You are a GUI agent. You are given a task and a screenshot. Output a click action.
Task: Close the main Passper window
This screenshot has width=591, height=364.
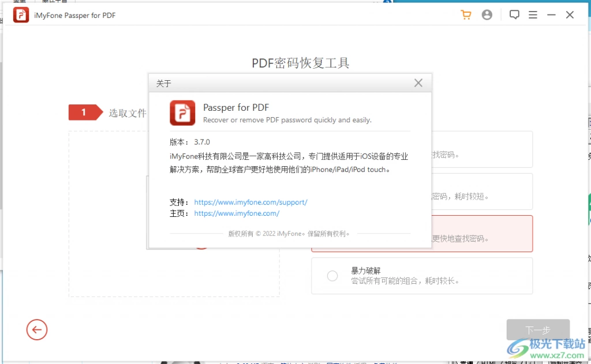point(570,14)
